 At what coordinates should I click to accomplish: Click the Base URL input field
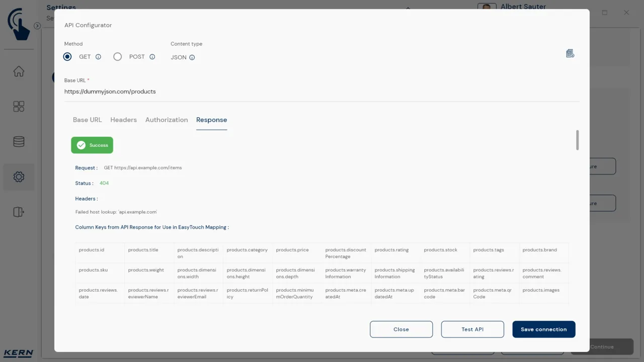tap(322, 92)
